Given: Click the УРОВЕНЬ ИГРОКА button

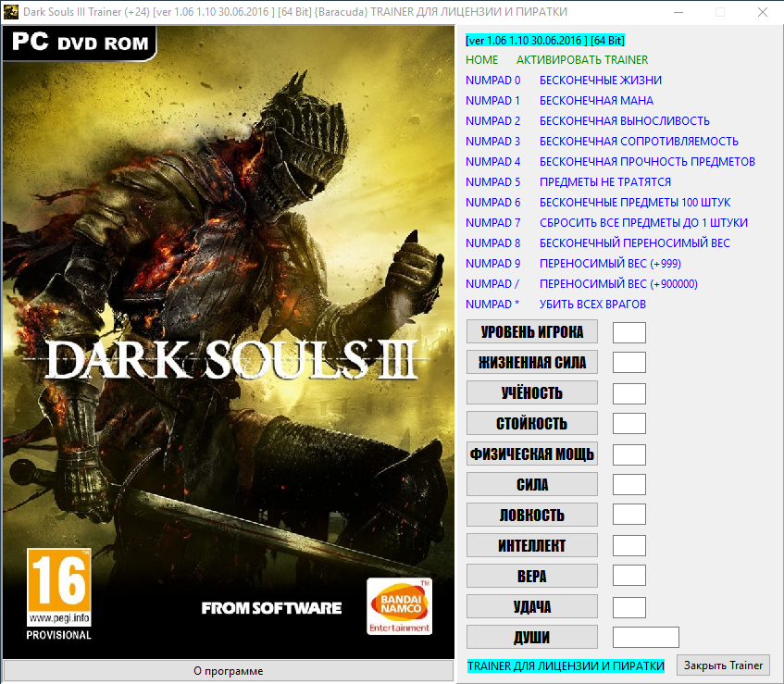Looking at the screenshot, I should click(532, 332).
